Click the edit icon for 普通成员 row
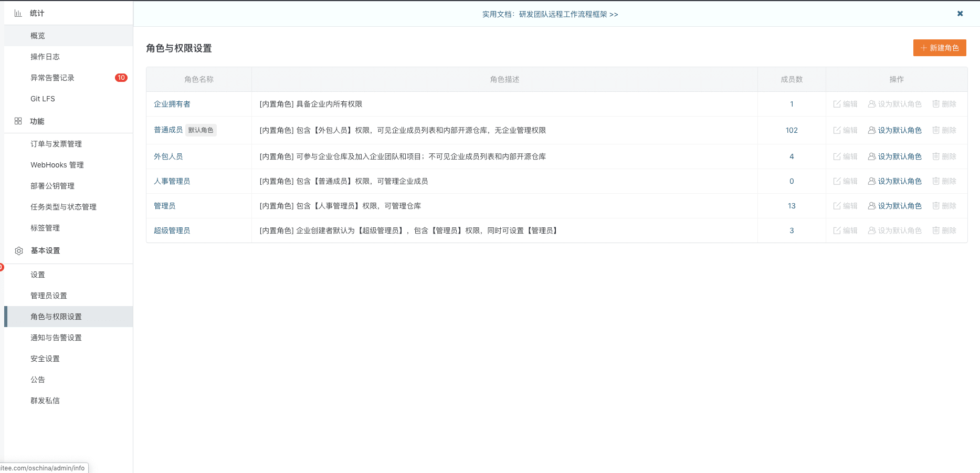The width and height of the screenshot is (980, 473). (x=837, y=130)
